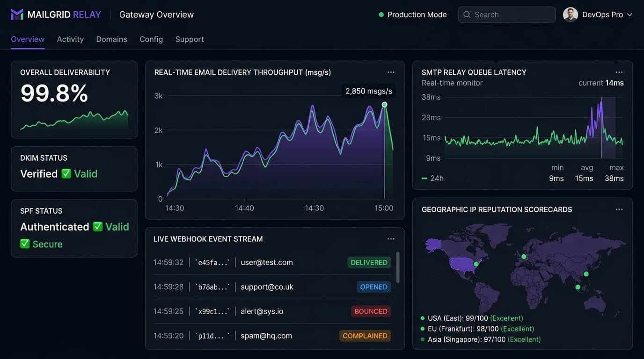Click the EU (Frankfurt) 98/100 scorecard
644x359 pixels.
tap(477, 329)
